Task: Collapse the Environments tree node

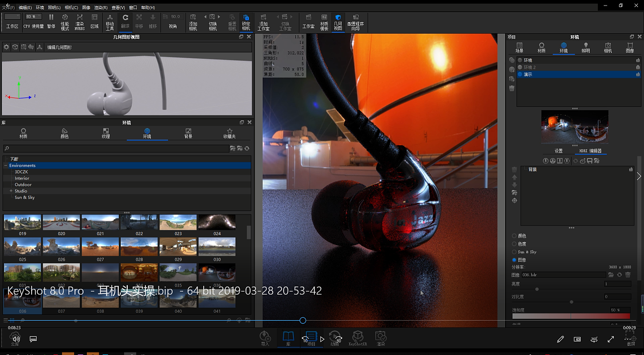Action: (6, 165)
